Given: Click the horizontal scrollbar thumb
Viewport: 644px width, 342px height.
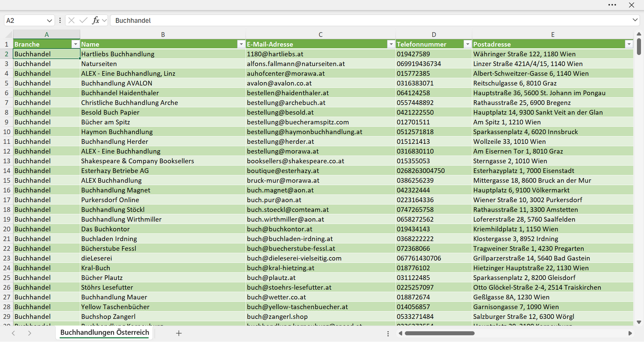Looking at the screenshot, I should [x=440, y=333].
